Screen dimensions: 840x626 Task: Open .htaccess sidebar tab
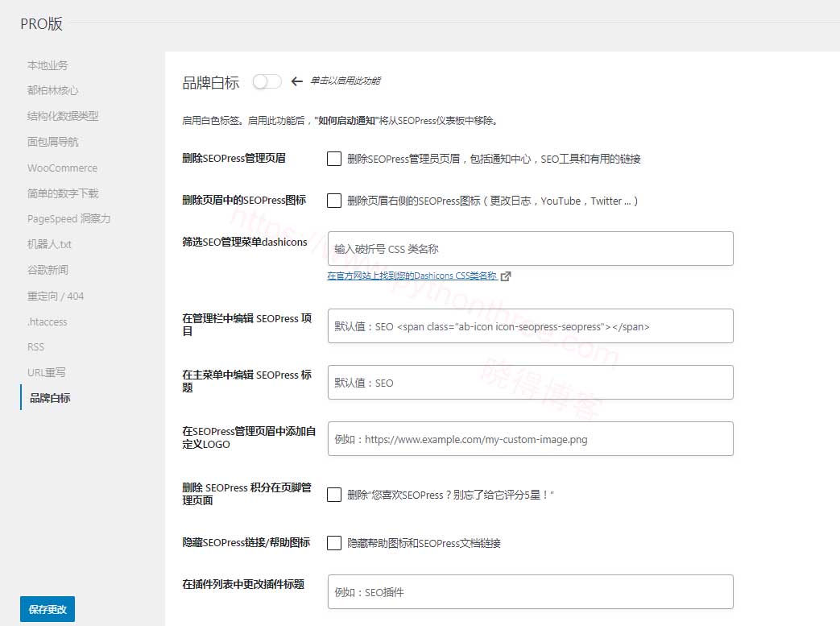pyautogui.click(x=48, y=321)
